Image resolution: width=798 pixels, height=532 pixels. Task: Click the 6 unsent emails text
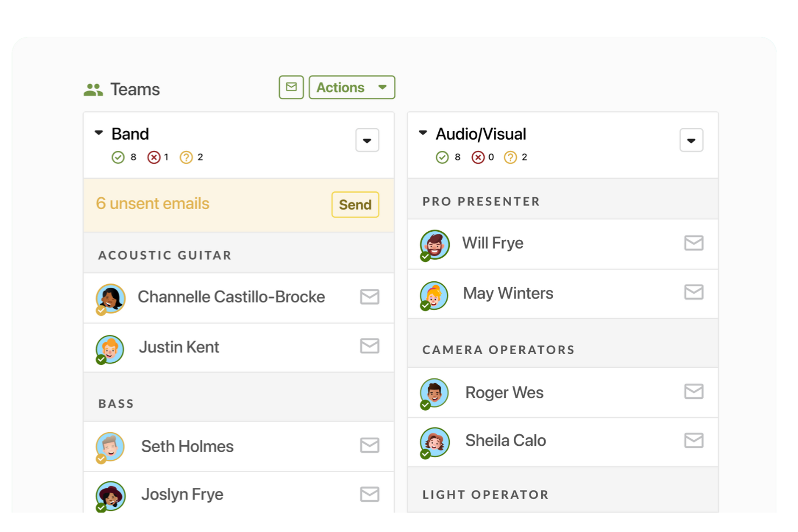pyautogui.click(x=153, y=204)
